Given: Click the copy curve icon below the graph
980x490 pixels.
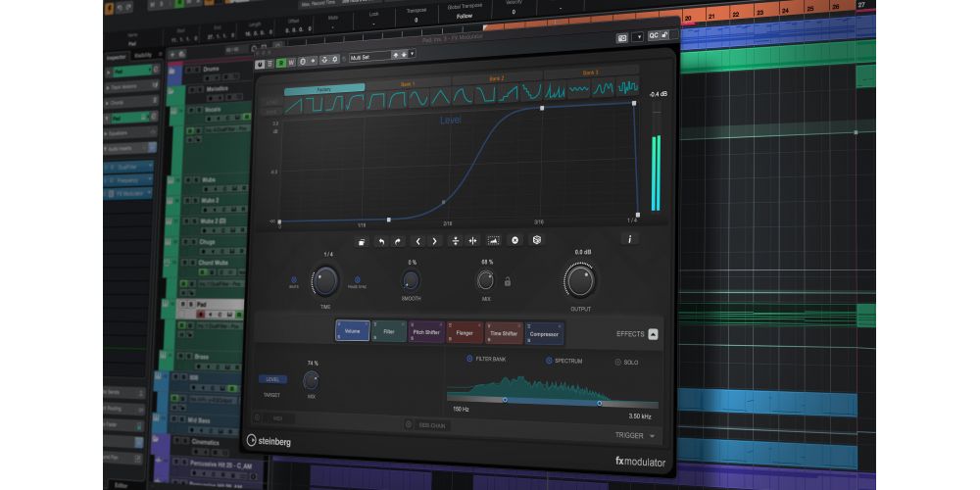Looking at the screenshot, I should (x=362, y=241).
